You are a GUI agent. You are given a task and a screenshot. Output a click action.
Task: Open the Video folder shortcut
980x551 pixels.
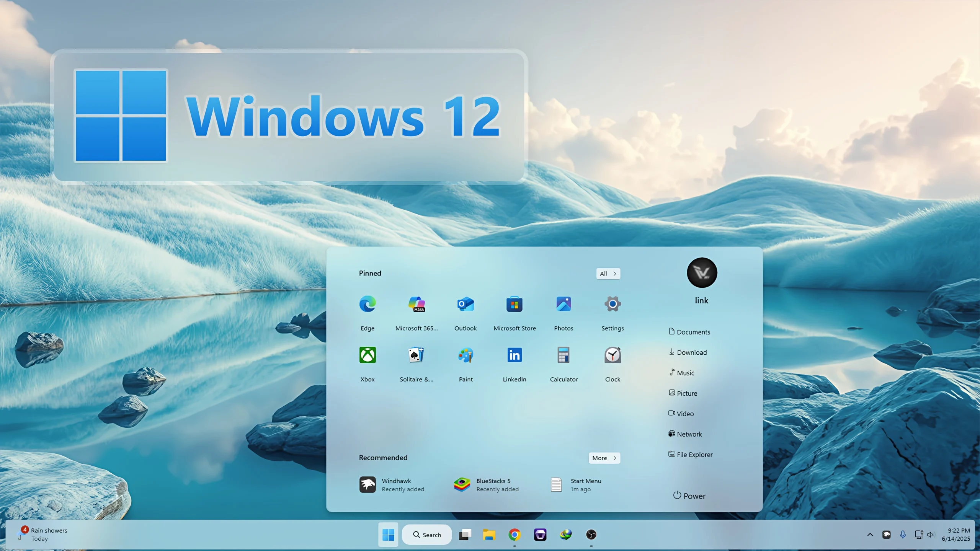coord(681,414)
